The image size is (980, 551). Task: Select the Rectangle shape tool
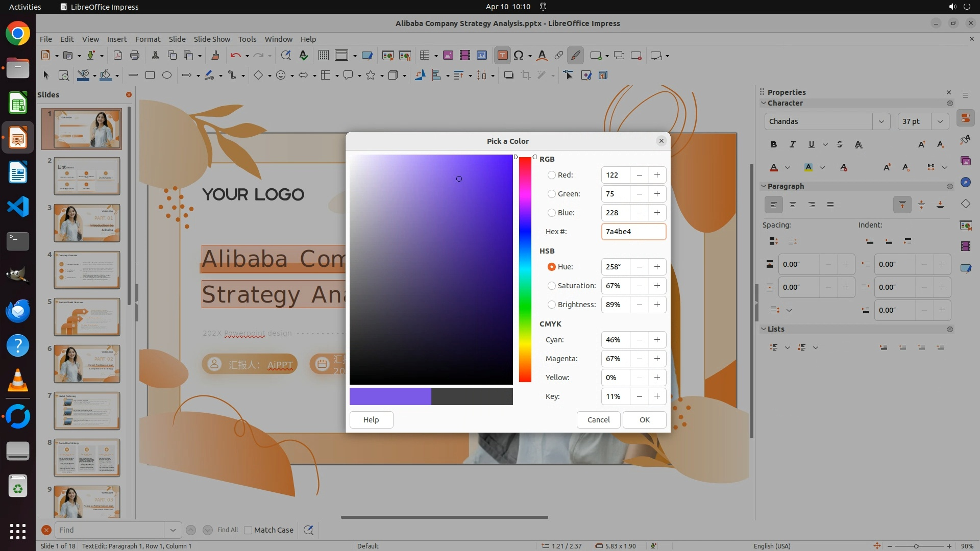150,76
